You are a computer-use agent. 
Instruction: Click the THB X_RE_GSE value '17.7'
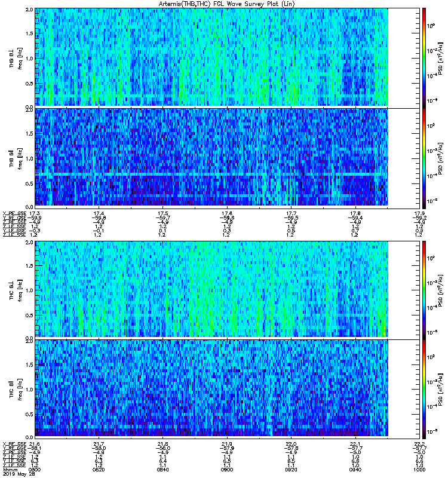pyautogui.click(x=291, y=213)
